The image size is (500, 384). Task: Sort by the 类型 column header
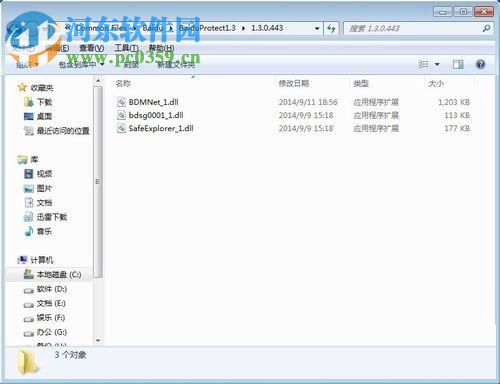(x=361, y=83)
